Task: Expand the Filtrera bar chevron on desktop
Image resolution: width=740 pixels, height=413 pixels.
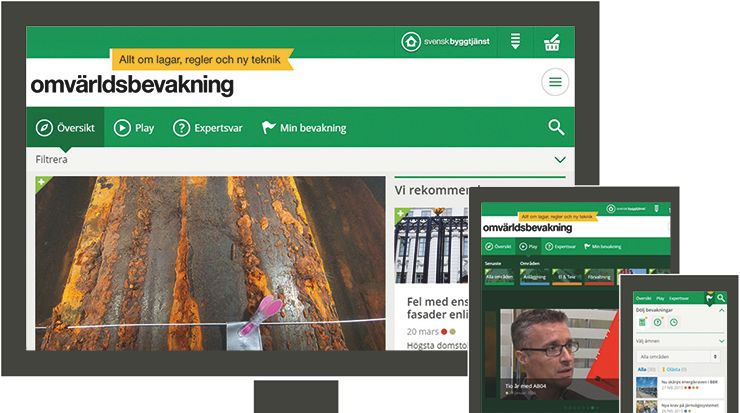Action: [x=559, y=159]
